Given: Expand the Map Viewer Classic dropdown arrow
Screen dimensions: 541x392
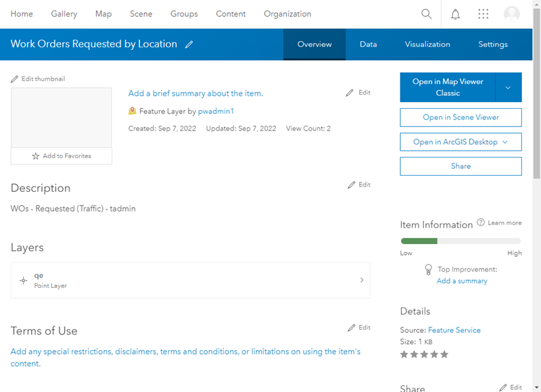Looking at the screenshot, I should click(509, 88).
